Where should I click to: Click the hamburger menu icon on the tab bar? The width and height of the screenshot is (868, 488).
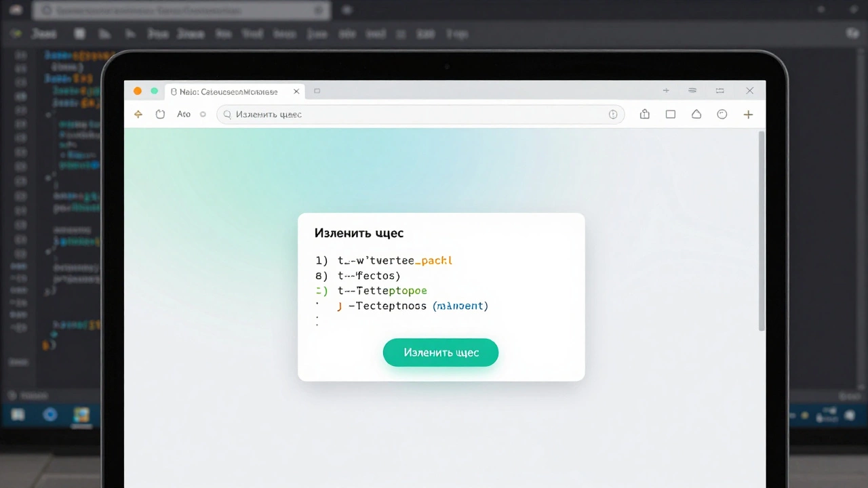[x=692, y=90]
